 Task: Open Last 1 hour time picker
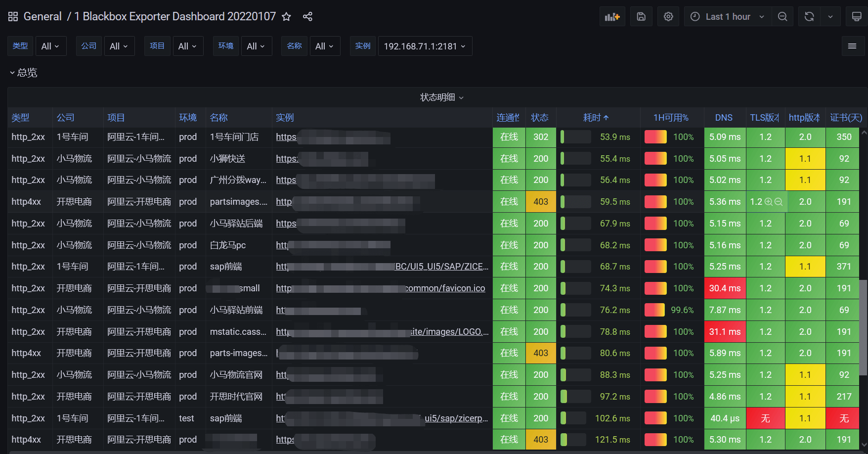pos(727,17)
